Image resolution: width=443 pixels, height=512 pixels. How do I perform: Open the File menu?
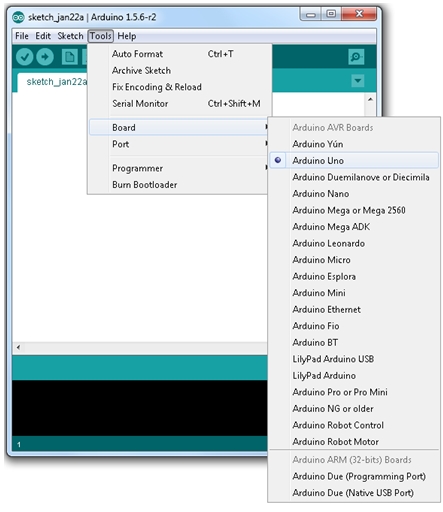click(x=22, y=36)
